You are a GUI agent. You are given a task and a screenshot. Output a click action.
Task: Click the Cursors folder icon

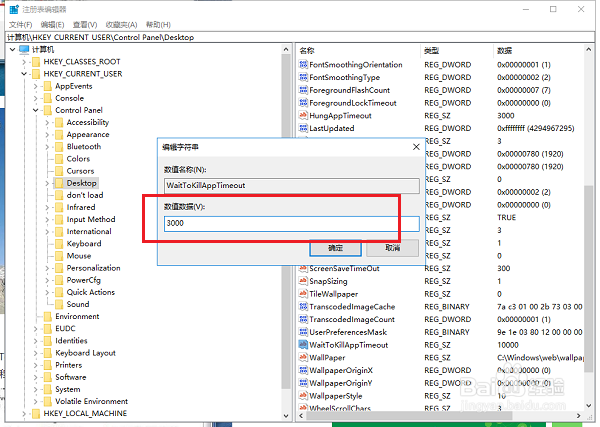tap(59, 171)
